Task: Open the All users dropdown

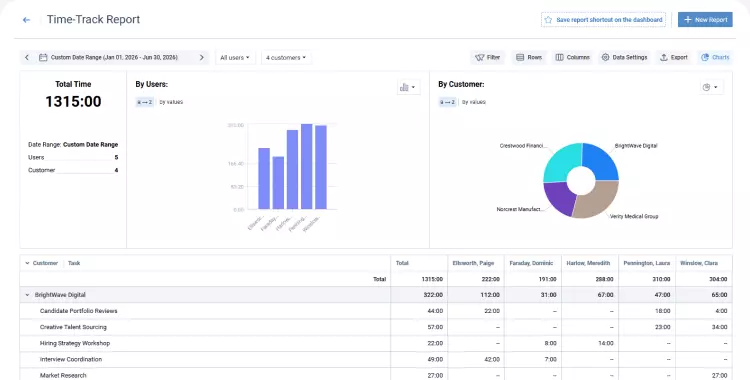Action: 235,57
